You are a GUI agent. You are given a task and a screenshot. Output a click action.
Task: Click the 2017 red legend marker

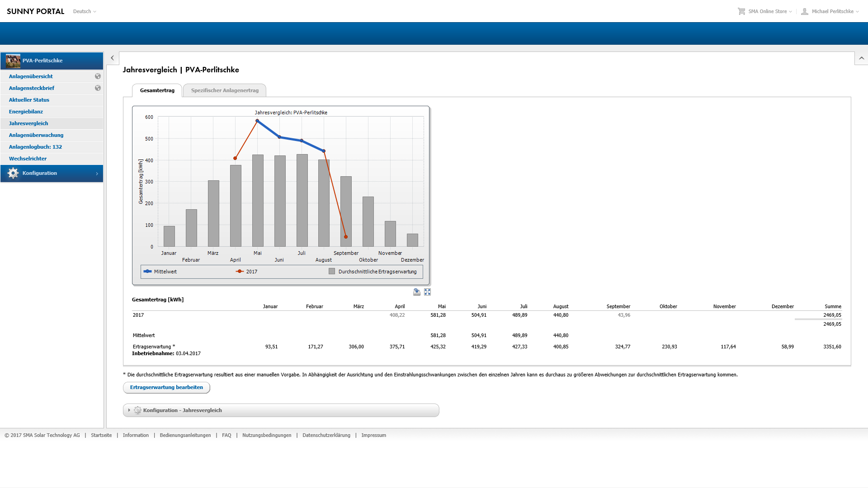click(240, 272)
